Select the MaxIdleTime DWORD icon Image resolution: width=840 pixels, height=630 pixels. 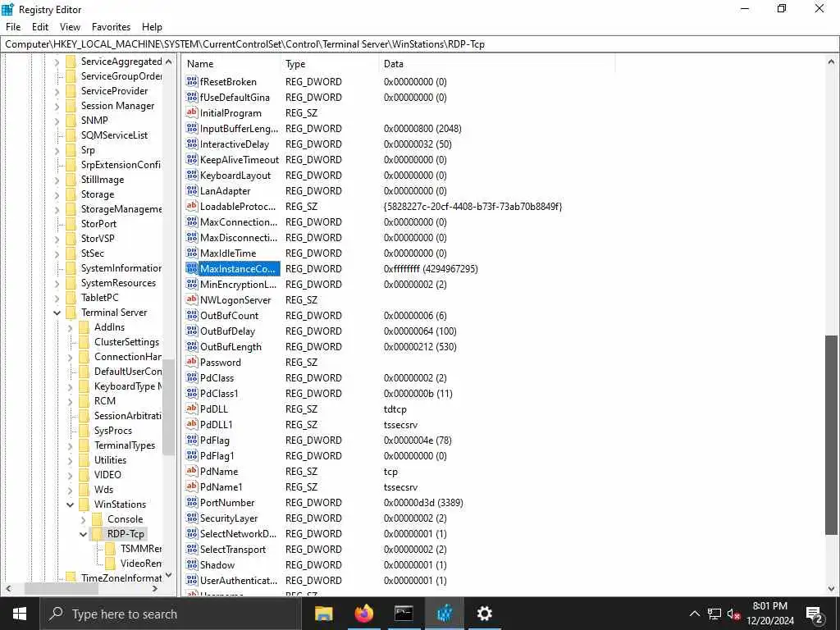(192, 253)
